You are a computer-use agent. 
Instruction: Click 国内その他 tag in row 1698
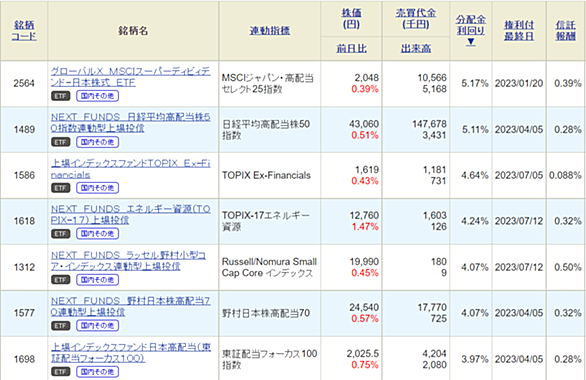click(98, 372)
